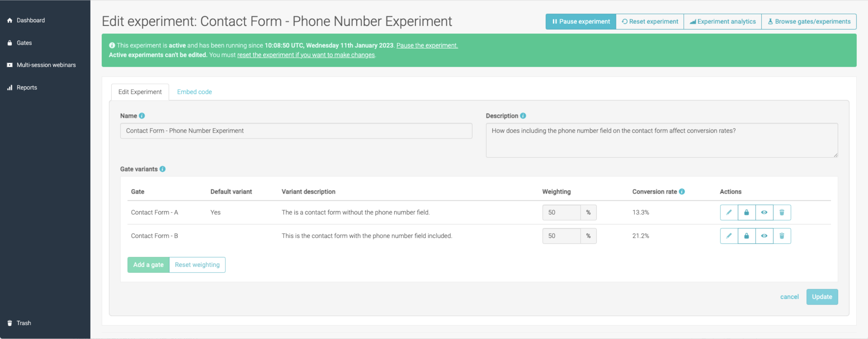Select the Edit Experiment tab
Screen dimensions: 868x339
[x=140, y=92]
